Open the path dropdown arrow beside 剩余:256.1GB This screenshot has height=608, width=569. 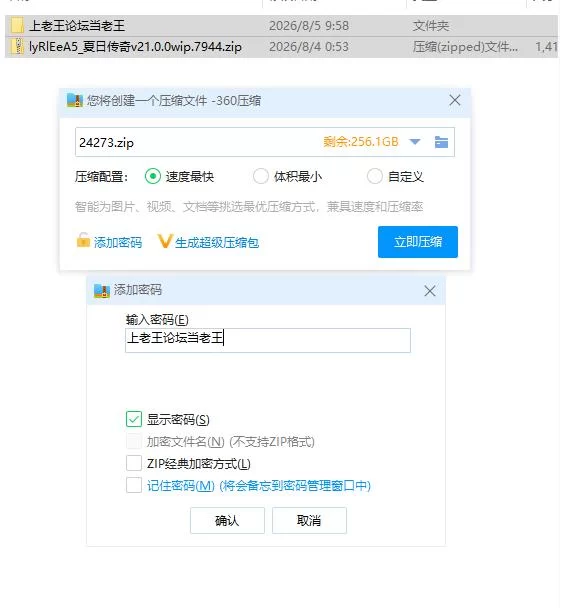(x=415, y=142)
